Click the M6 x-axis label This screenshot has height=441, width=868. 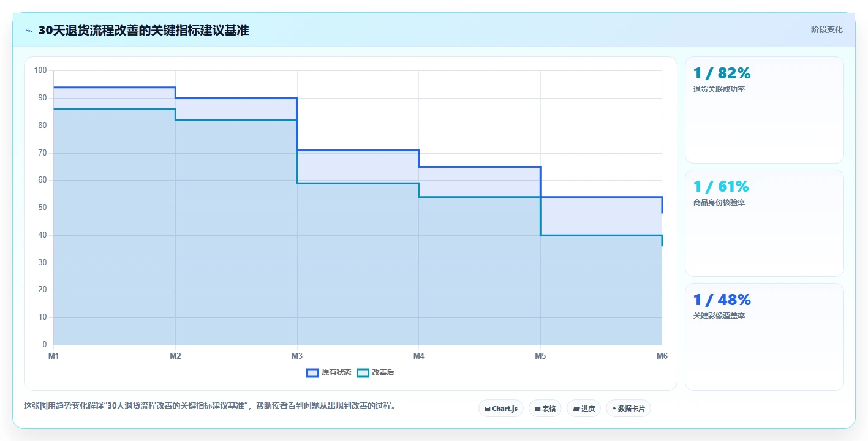(x=662, y=356)
